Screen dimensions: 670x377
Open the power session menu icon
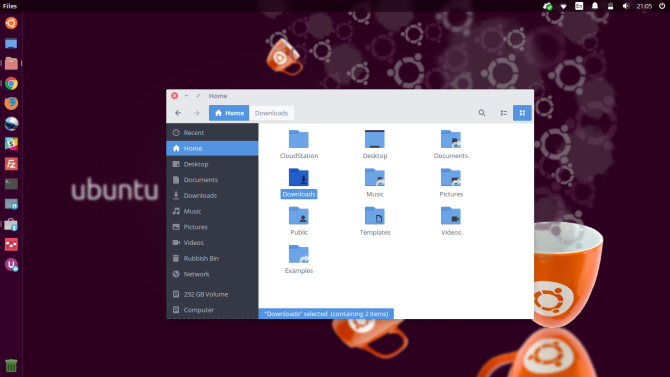[662, 6]
